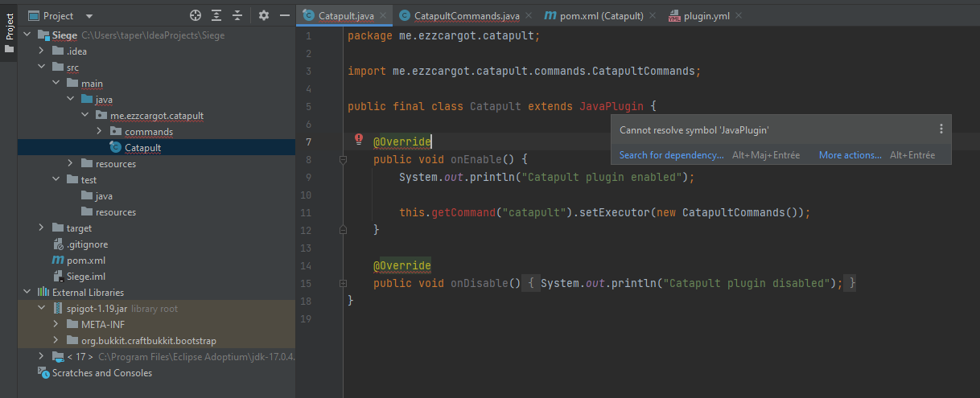Click the spigot jar archive icon
Screen dimensions: 980x398
[57, 309]
